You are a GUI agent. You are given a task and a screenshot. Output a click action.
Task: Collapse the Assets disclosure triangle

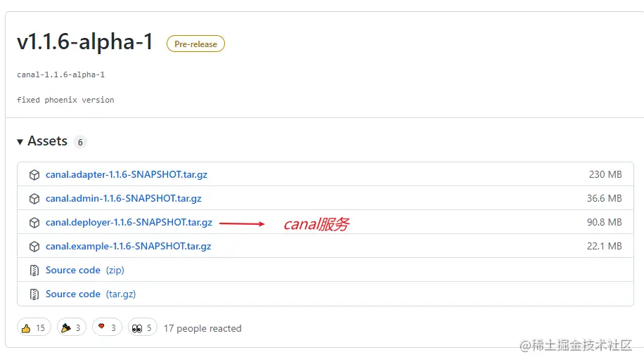(20, 142)
